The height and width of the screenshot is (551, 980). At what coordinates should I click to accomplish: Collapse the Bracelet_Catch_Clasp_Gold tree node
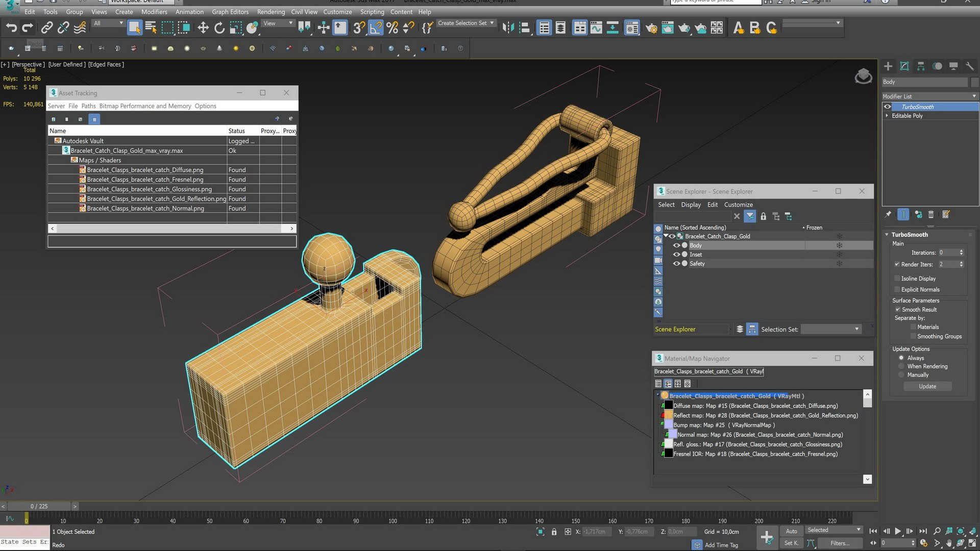pyautogui.click(x=666, y=236)
